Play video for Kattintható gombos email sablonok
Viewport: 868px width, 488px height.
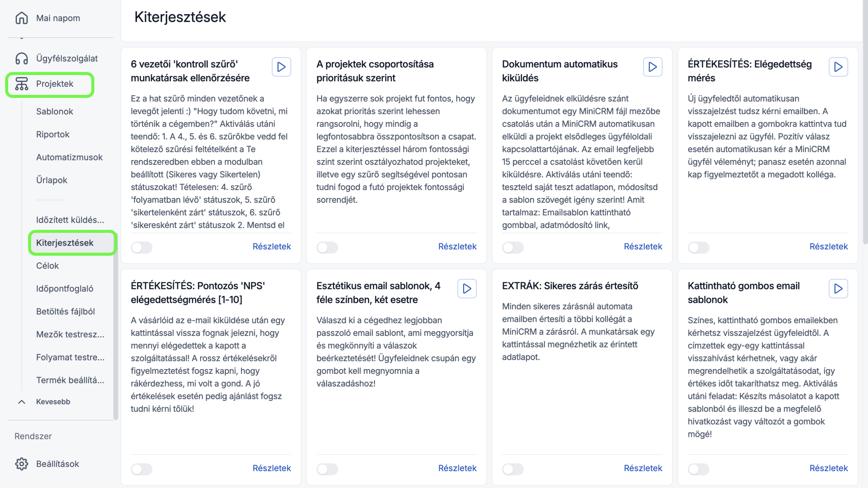pyautogui.click(x=838, y=288)
